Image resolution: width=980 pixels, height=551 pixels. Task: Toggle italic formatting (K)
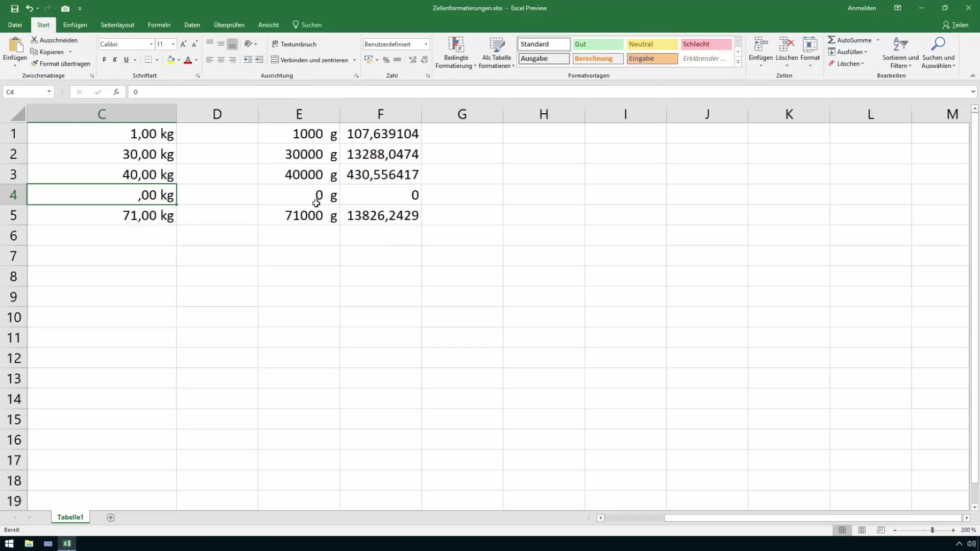pyautogui.click(x=115, y=60)
